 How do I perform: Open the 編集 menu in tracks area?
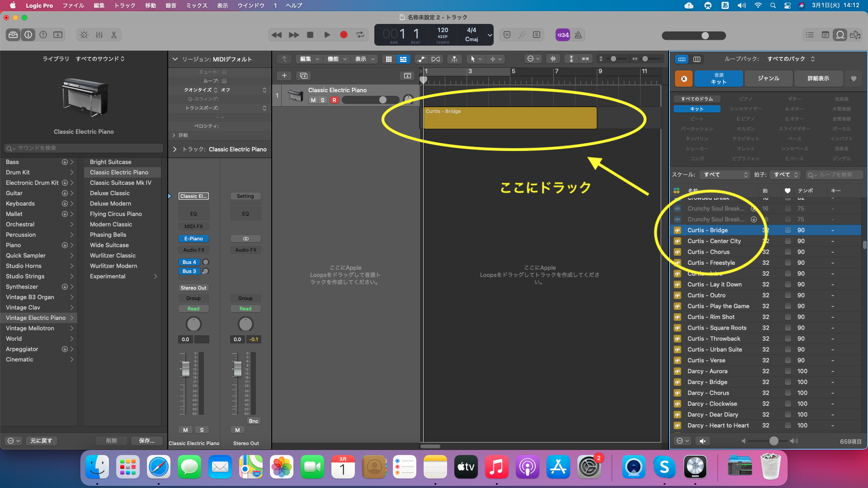(309, 59)
